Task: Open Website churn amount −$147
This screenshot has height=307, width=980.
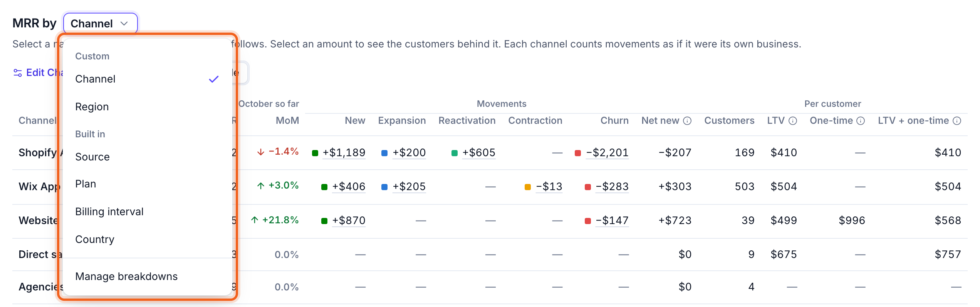Action: click(x=612, y=221)
